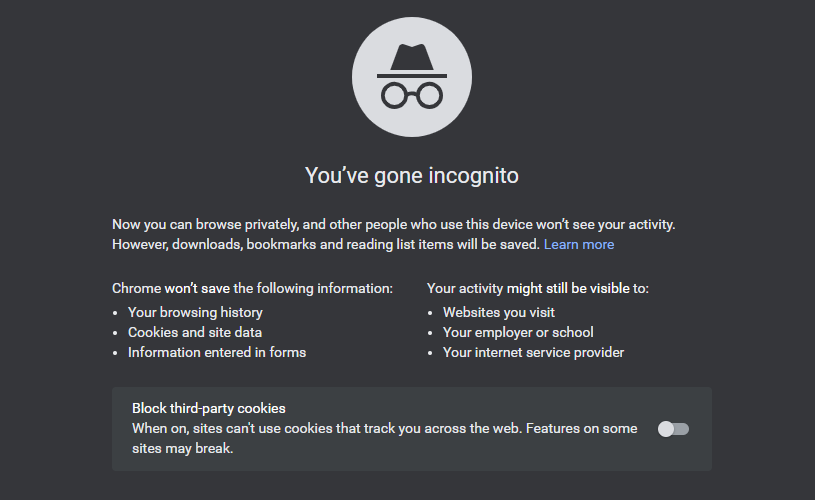
Task: Click the downloads, bookmarks and reading list sentence
Action: [326, 244]
